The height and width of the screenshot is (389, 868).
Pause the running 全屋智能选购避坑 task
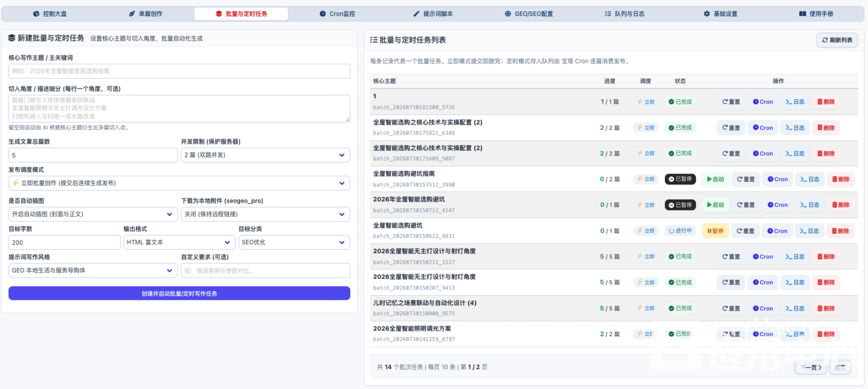pos(715,231)
